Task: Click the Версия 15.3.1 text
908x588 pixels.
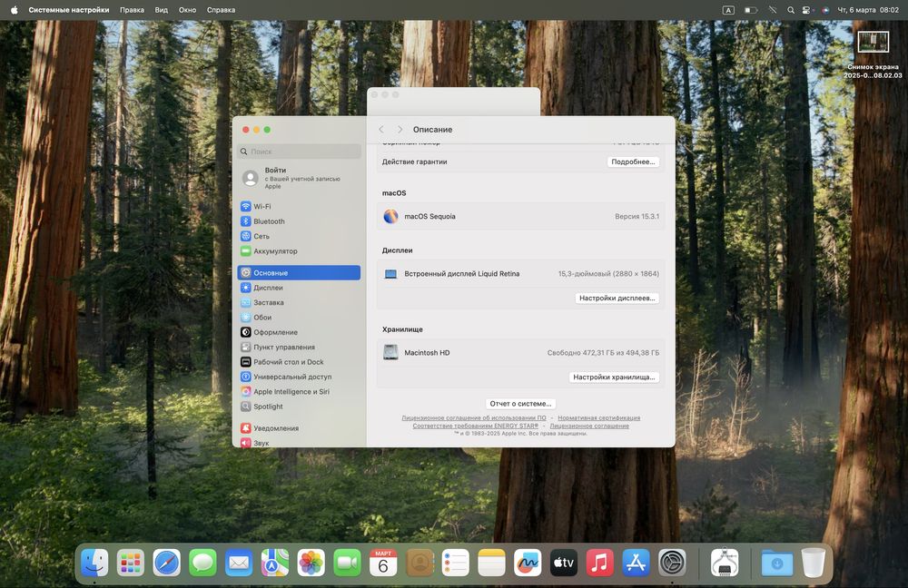Action: pyautogui.click(x=637, y=217)
